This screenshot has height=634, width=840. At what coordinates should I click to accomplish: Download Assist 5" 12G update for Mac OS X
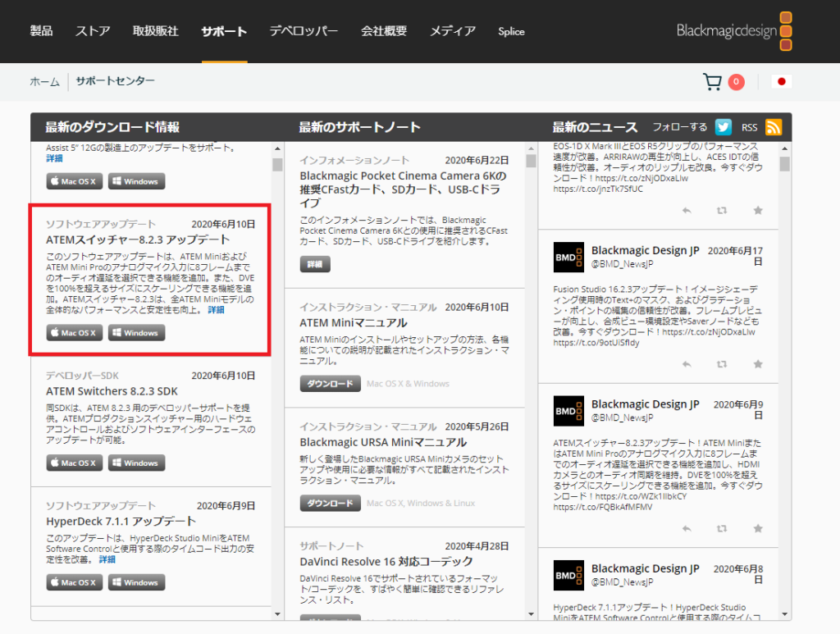point(74,181)
